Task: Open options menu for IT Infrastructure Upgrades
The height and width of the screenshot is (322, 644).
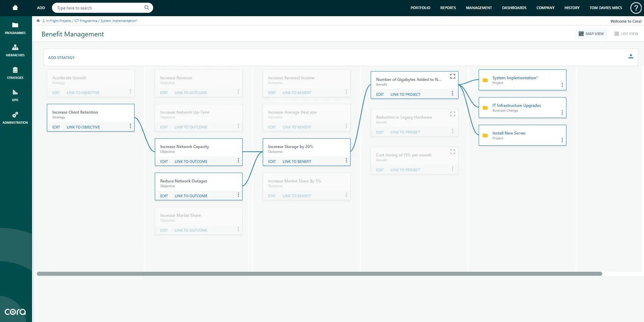Action: [562, 113]
